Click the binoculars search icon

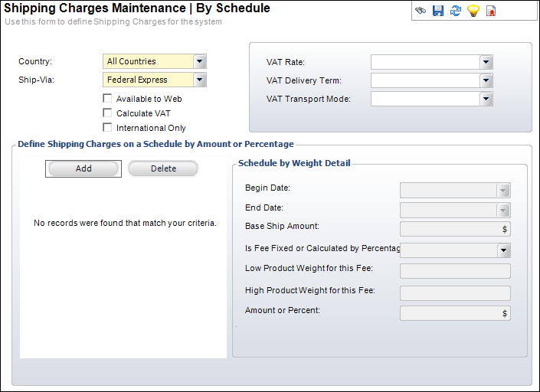[421, 11]
